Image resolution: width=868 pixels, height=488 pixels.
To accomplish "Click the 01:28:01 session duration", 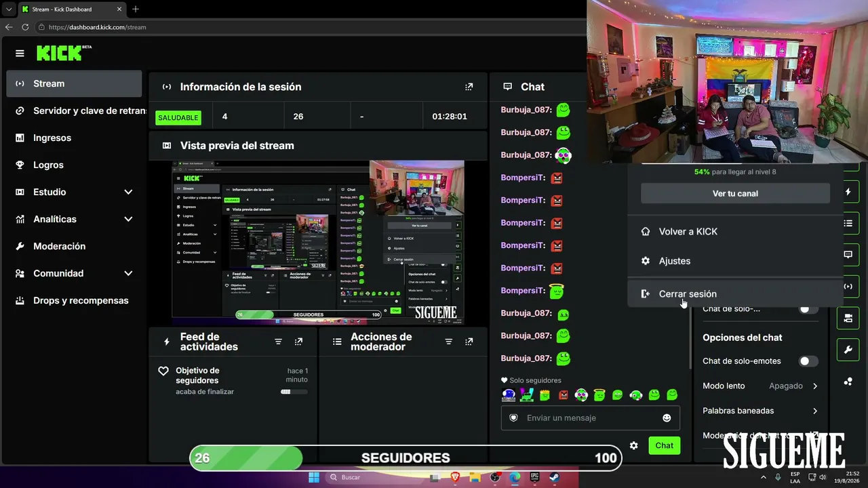I will [450, 117].
